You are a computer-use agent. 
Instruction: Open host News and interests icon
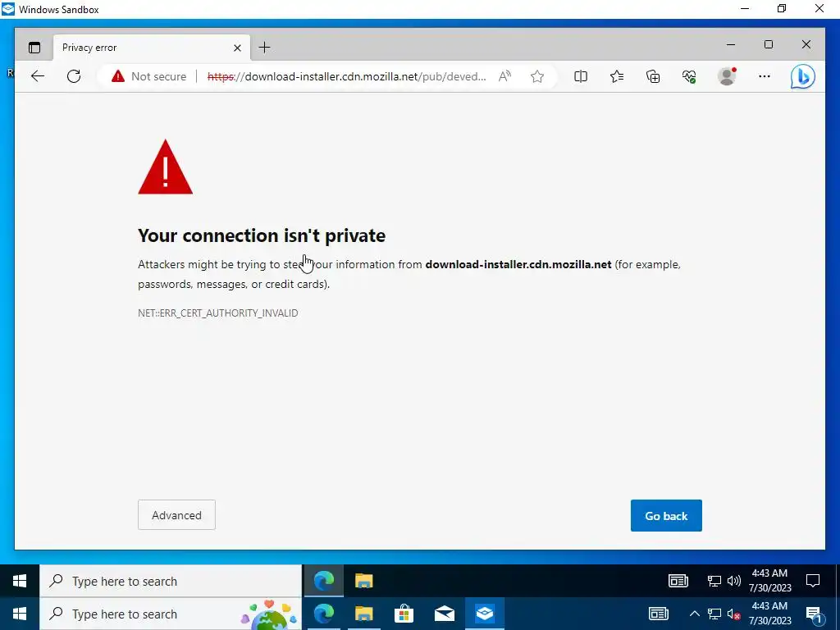[659, 614]
